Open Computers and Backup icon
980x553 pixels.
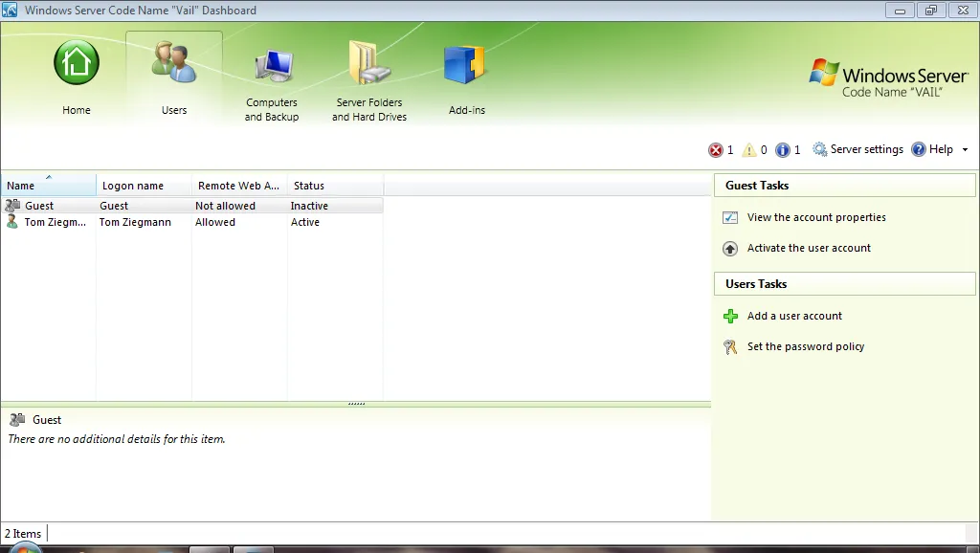point(274,65)
